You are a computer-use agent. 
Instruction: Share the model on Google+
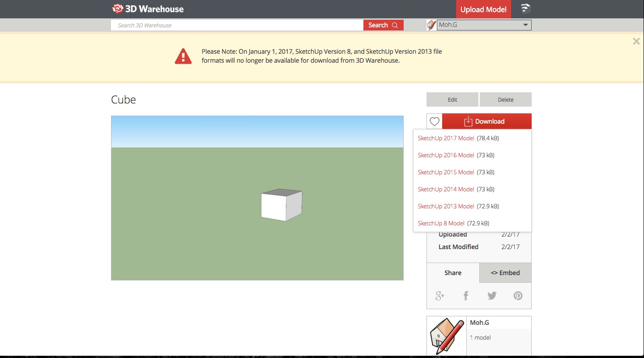[x=439, y=296]
